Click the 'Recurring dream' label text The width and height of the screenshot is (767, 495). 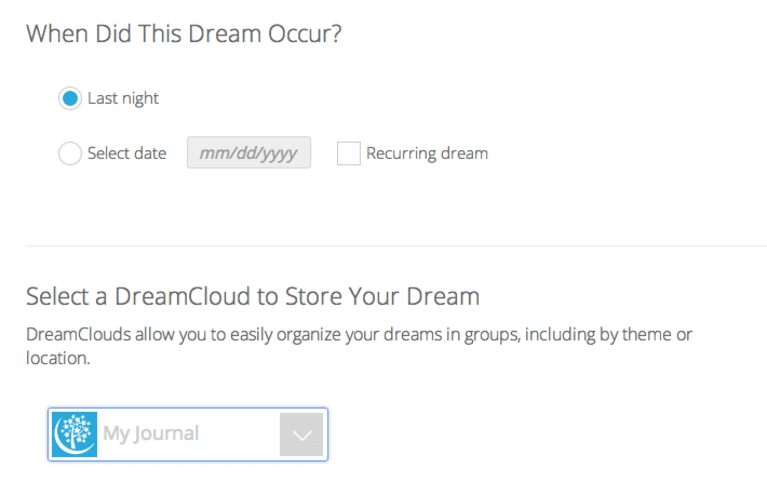(427, 153)
